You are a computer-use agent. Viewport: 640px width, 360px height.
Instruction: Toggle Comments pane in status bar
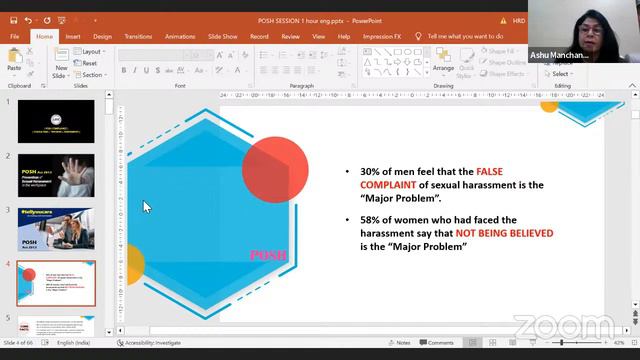(436, 343)
